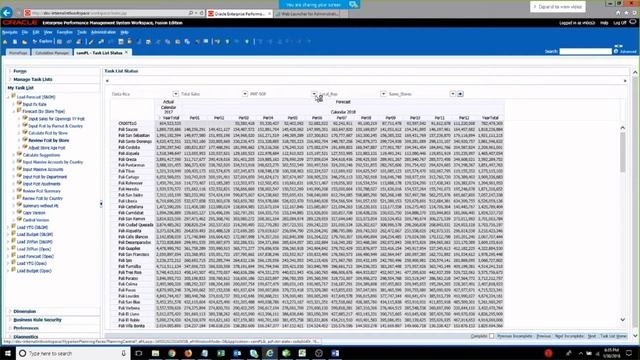Expand the Load Budget (S&OM) task list
640x360 pixels.
click(x=8, y=235)
